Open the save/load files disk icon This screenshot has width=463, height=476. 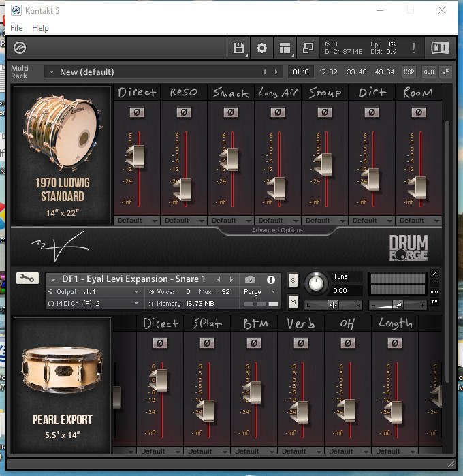point(238,48)
